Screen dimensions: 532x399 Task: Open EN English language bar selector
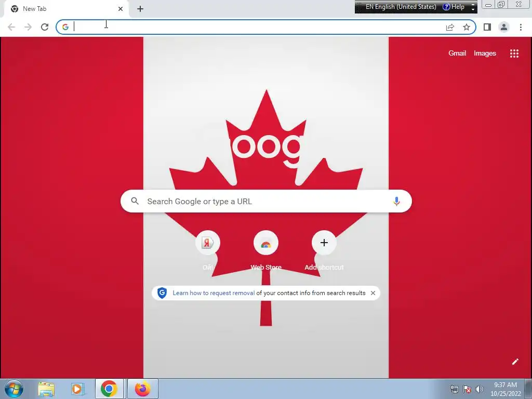point(401,7)
